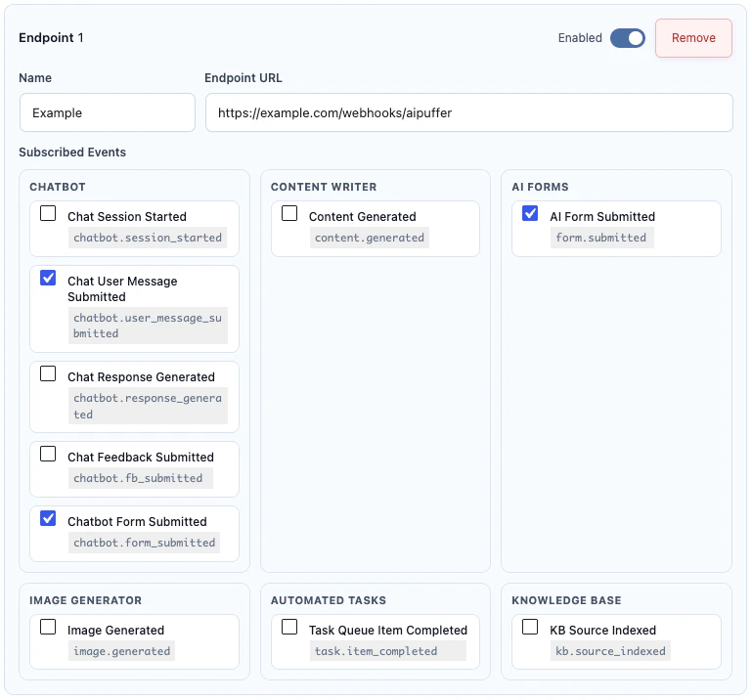Screen dimensions: 752x700
Task: Click the Chat User Message Submitted label
Action: 122,289
